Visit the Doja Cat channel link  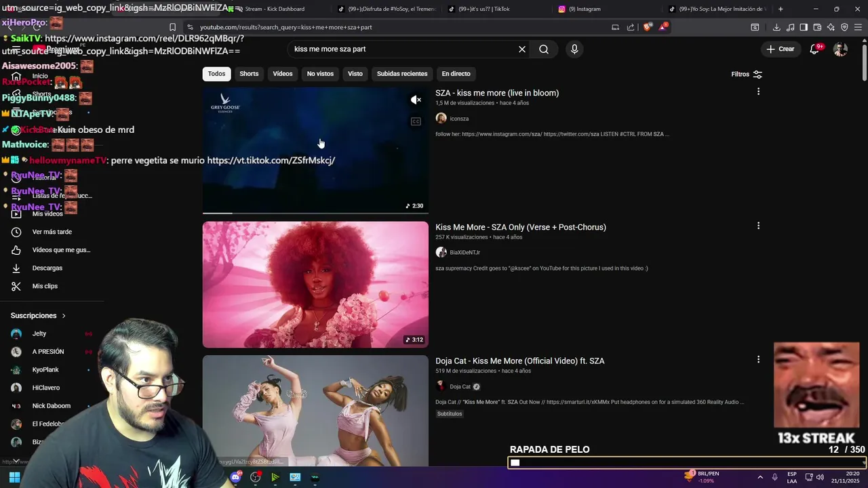tap(460, 386)
